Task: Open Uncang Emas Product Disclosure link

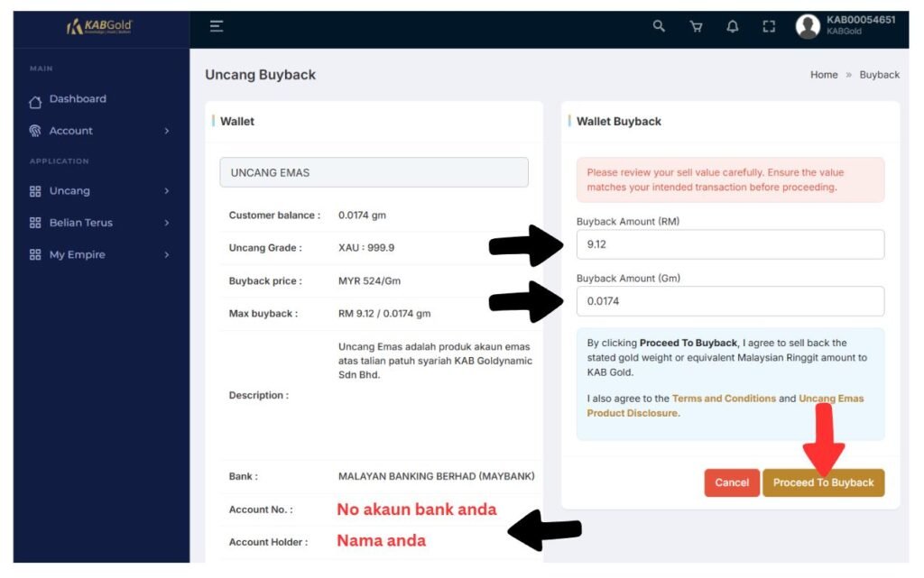Action: 725,406
